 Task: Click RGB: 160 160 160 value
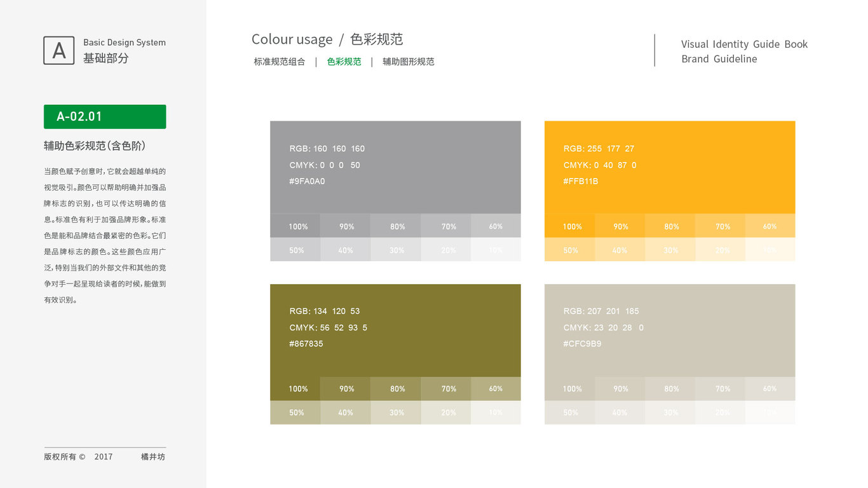coord(327,149)
